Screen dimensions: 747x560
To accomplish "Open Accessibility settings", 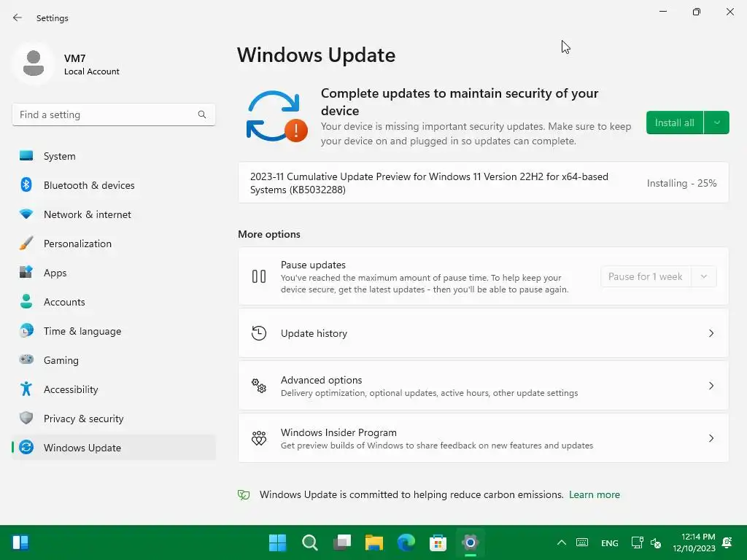I will 114,389.
